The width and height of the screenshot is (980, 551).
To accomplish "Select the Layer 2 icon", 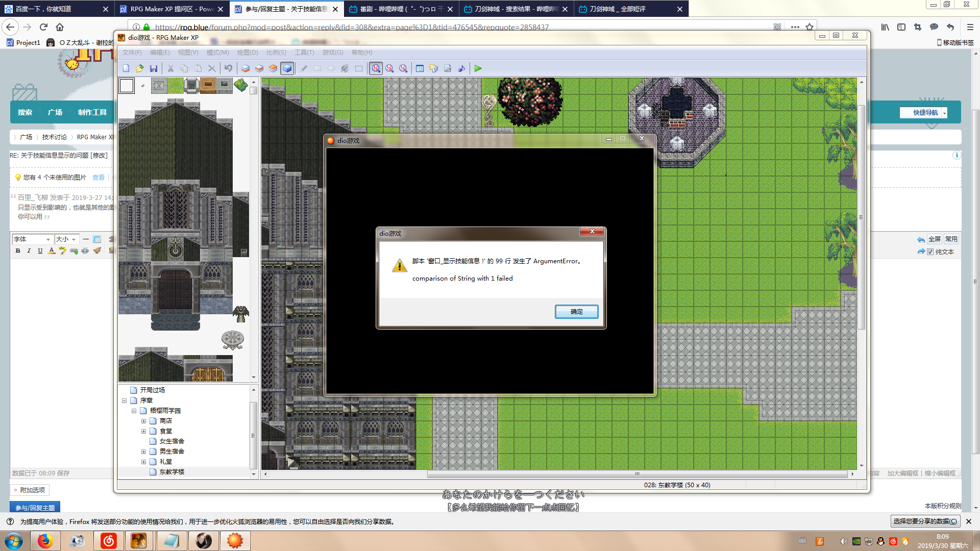I will pyautogui.click(x=259, y=68).
